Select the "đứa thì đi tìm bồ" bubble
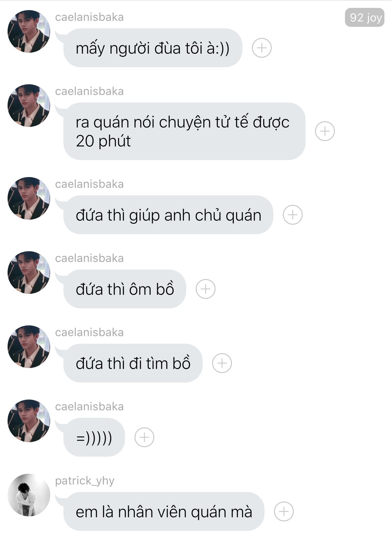The image size is (392, 540). coord(133,363)
